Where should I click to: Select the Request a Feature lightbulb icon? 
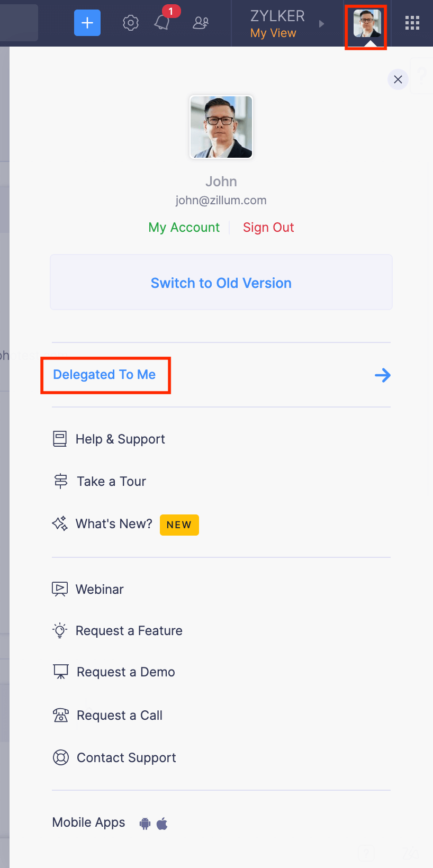[60, 630]
